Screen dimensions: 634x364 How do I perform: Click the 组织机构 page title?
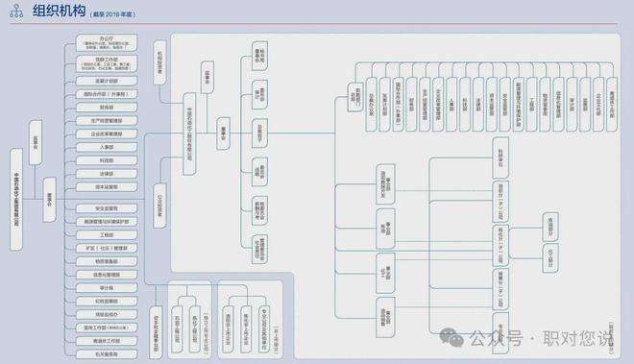click(x=59, y=11)
